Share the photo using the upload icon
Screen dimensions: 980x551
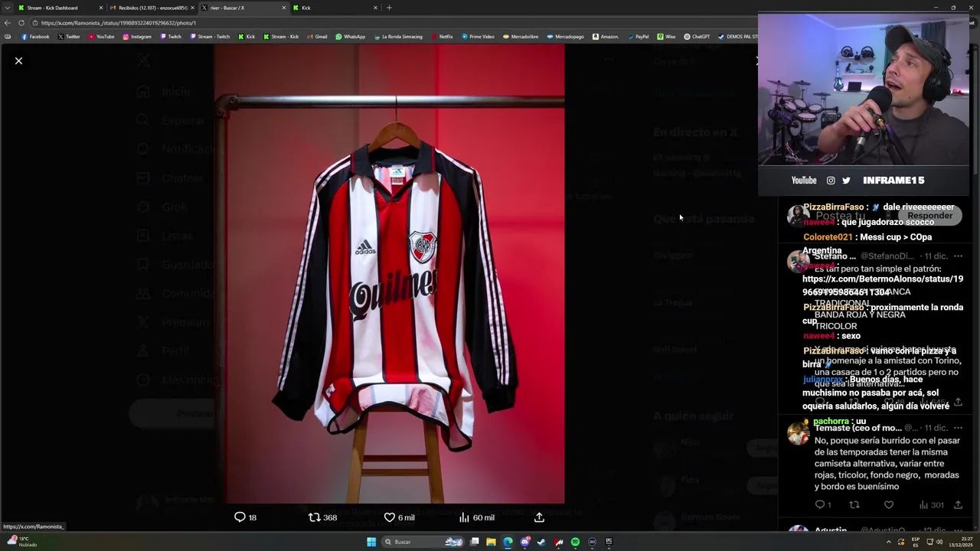539,517
